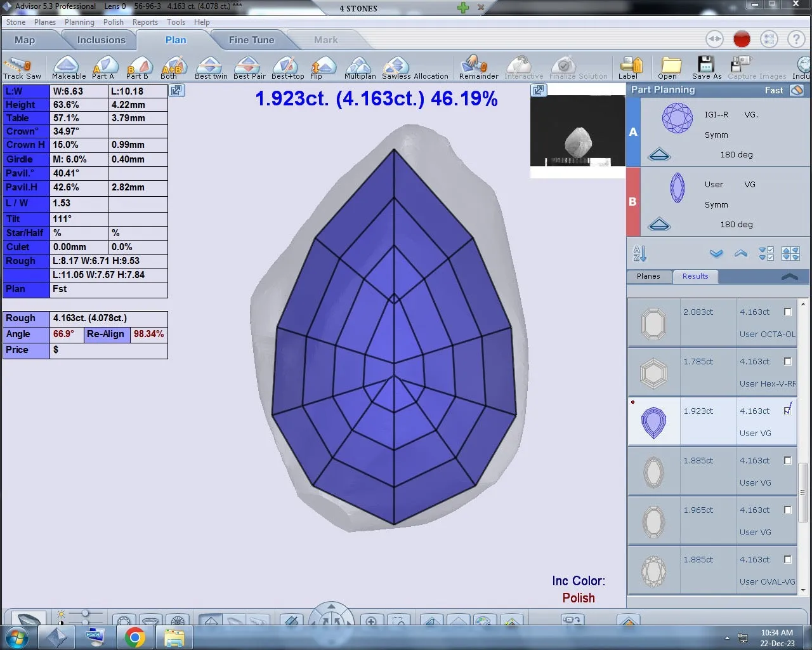Tick checkbox of 1.885ct User OVAL-VG result
812x650 pixels.
(788, 559)
